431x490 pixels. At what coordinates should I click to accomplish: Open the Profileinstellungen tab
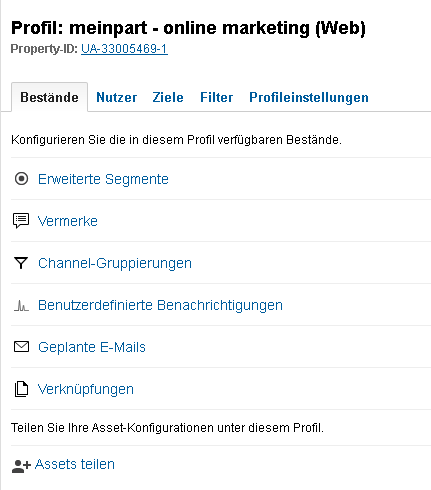(x=309, y=97)
